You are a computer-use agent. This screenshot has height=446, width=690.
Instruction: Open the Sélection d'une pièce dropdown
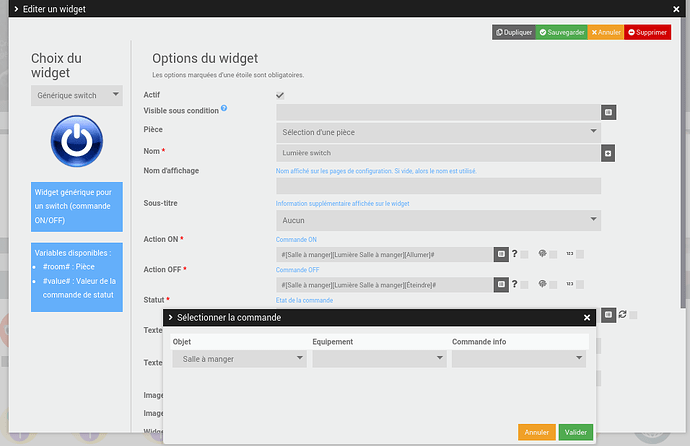pos(438,132)
